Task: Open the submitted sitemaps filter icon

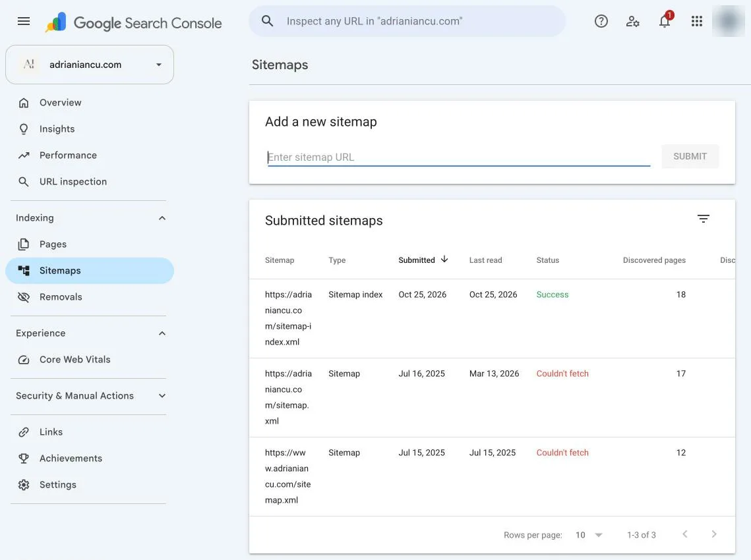Action: (703, 219)
